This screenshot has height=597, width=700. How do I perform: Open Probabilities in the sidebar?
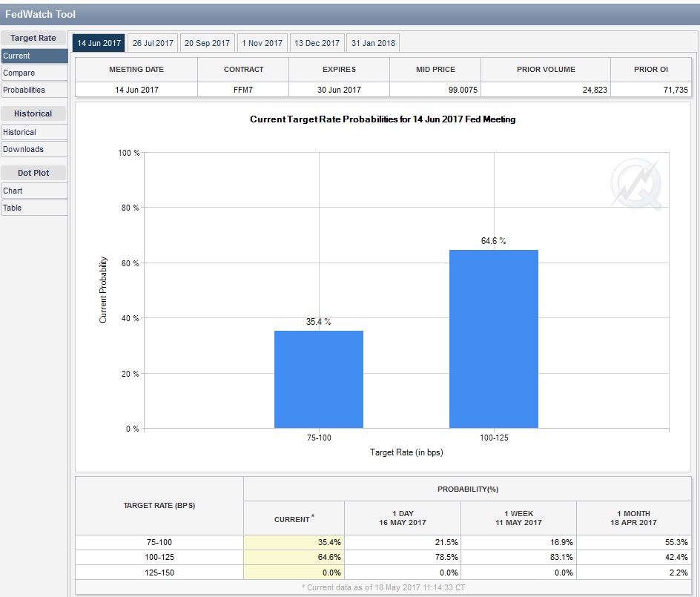click(34, 90)
